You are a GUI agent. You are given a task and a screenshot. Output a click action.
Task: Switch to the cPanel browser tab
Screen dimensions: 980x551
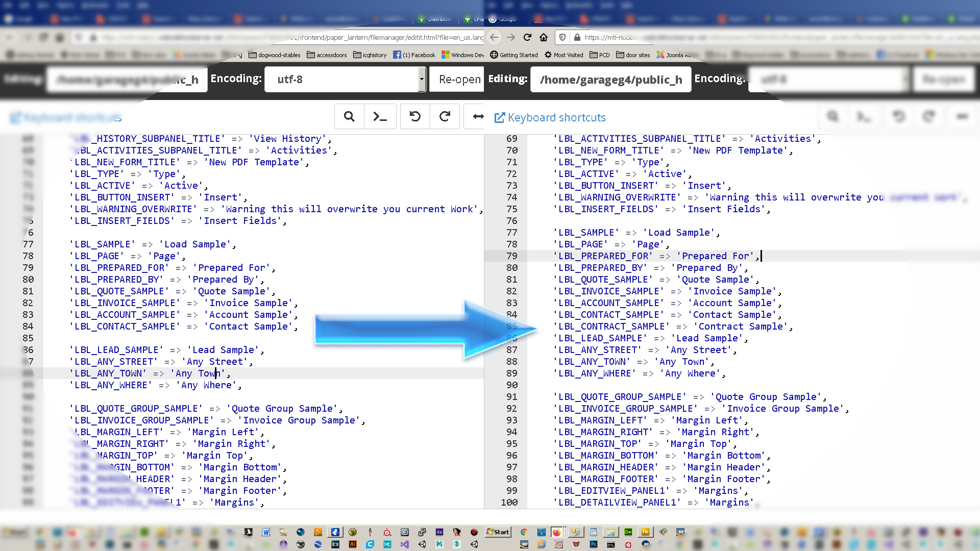tap(474, 19)
